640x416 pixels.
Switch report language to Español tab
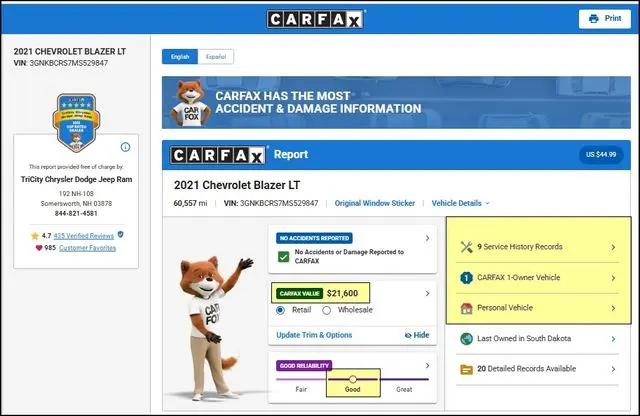click(x=216, y=57)
